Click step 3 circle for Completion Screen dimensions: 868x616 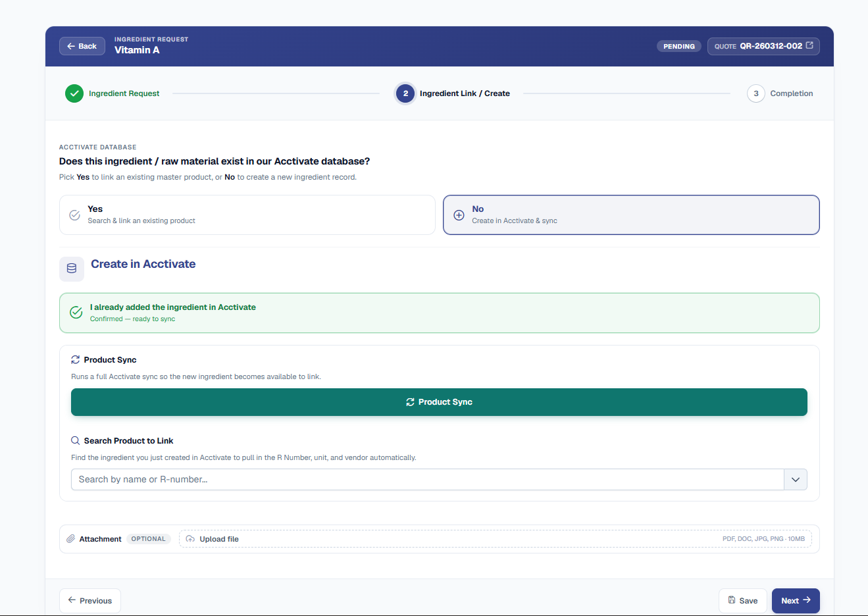(x=756, y=93)
